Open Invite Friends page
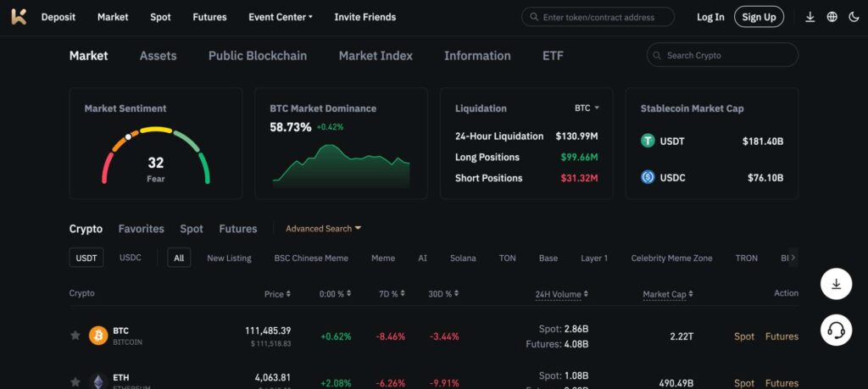Screen dimensions: 868x389 coord(364,17)
